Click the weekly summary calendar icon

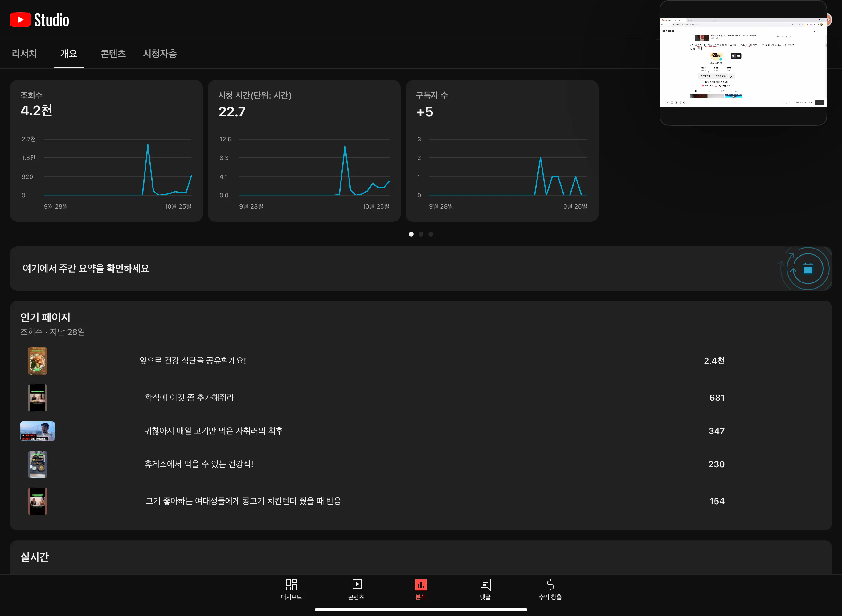[808, 269]
